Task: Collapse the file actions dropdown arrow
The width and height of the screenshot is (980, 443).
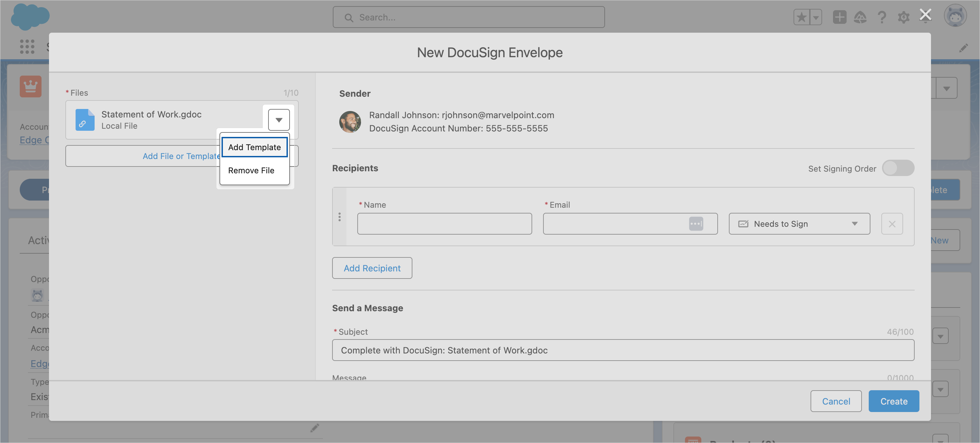Action: pos(279,120)
